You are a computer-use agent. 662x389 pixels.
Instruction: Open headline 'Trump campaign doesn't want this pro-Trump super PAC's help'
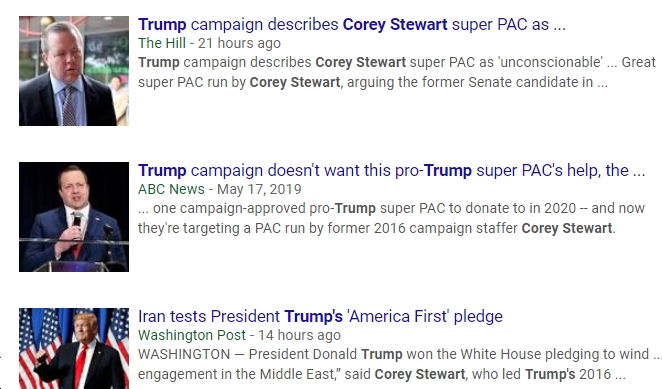391,171
